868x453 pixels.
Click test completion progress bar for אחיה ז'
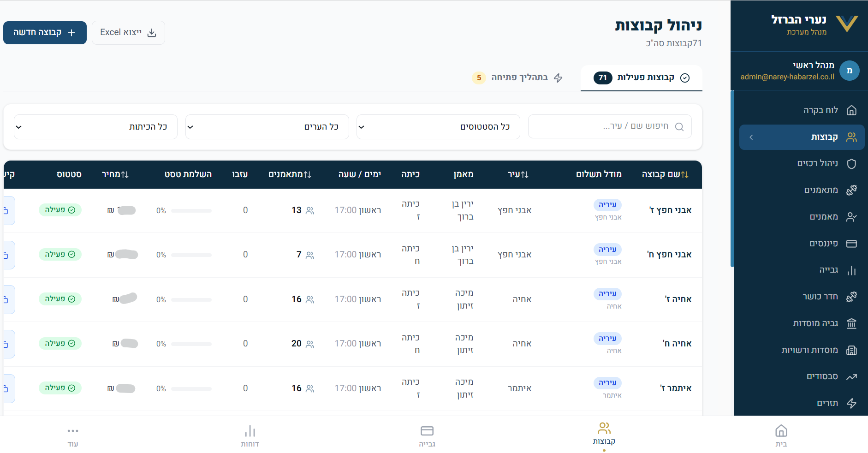coord(191,300)
